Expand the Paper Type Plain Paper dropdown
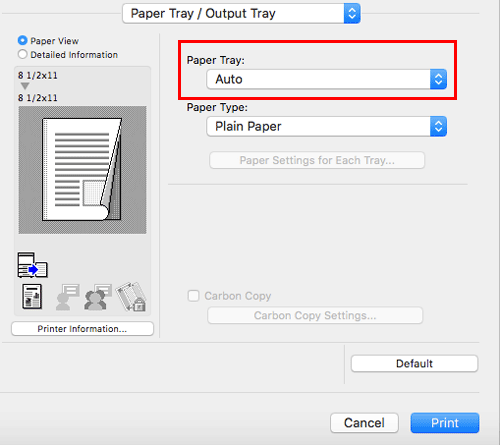 click(x=327, y=126)
